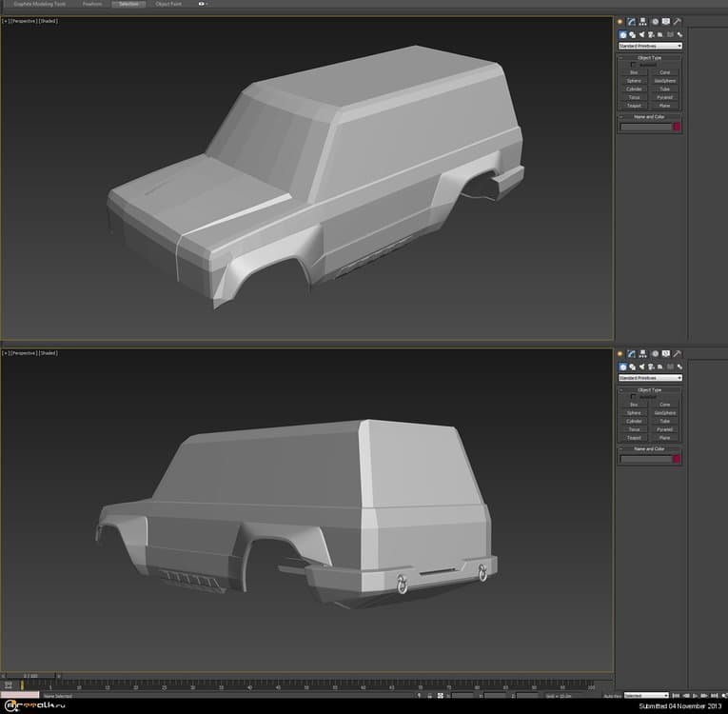Open the Graphite Modeling Tools tab
Viewport: 728px width, 714px height.
pyautogui.click(x=40, y=4)
